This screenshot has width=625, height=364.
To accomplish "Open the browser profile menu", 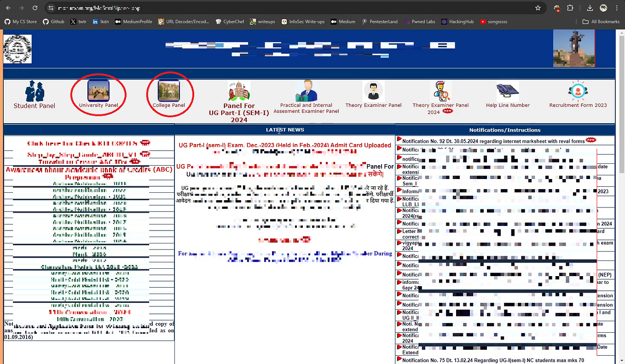I will pos(603,7).
